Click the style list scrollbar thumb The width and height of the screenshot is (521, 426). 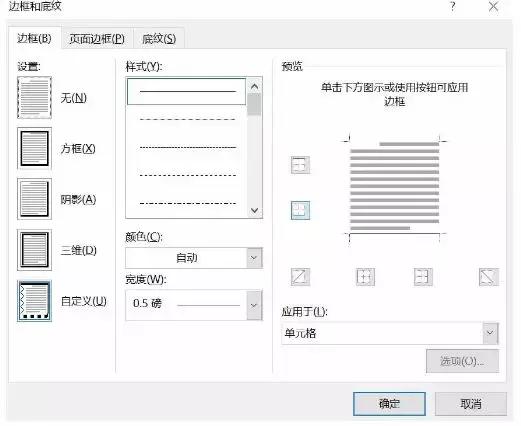[255, 105]
